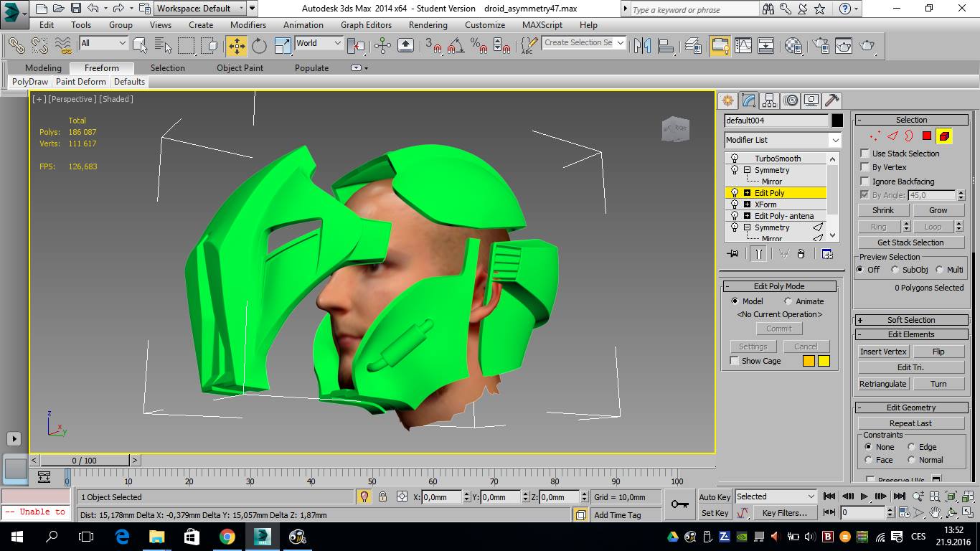The width and height of the screenshot is (980, 551).
Task: Activate the Select and Move tool
Action: 236,46
